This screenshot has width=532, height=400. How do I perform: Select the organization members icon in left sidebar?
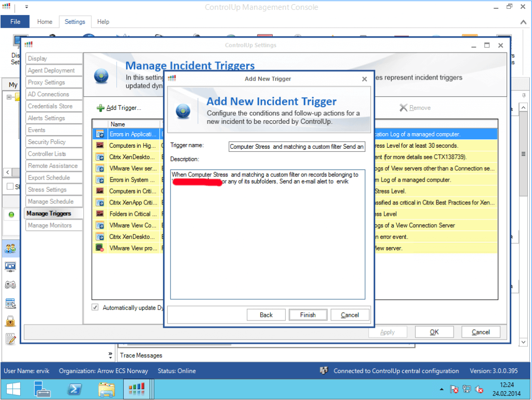11,249
